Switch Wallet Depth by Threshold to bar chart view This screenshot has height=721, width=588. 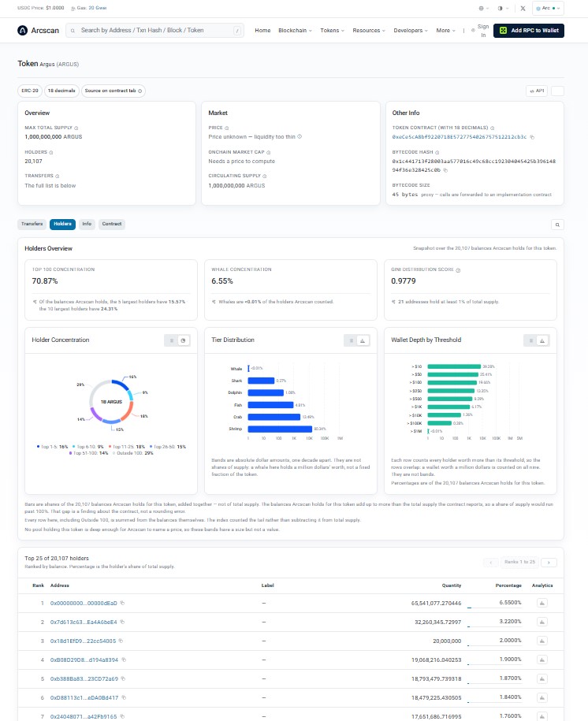coord(543,340)
